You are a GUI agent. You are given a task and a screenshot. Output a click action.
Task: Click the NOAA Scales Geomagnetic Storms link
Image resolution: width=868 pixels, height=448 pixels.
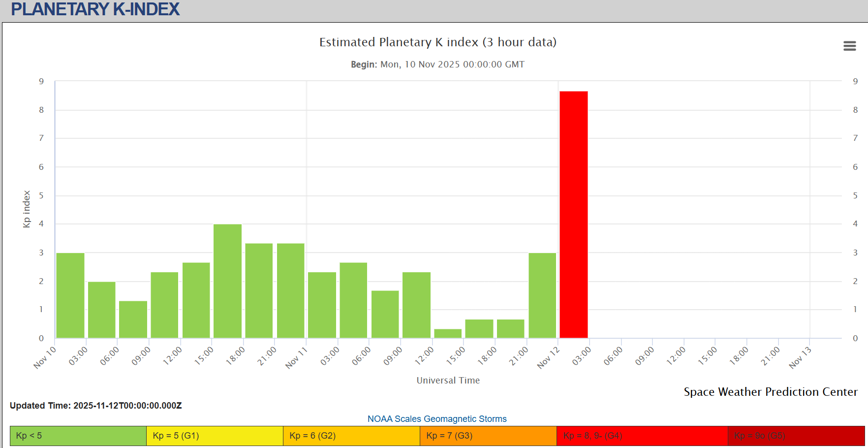[436, 418]
